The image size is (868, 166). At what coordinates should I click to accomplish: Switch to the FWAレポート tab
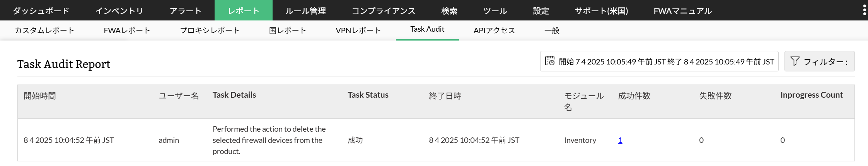[127, 30]
